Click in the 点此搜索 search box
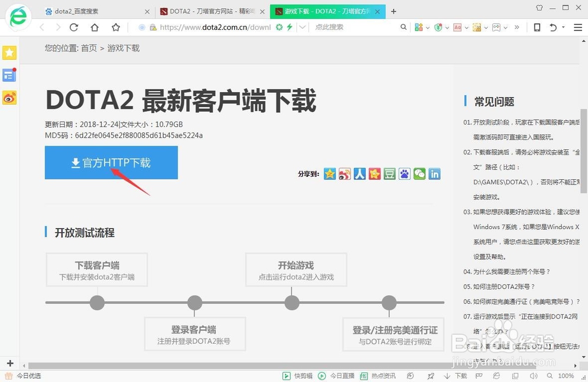 [355, 27]
